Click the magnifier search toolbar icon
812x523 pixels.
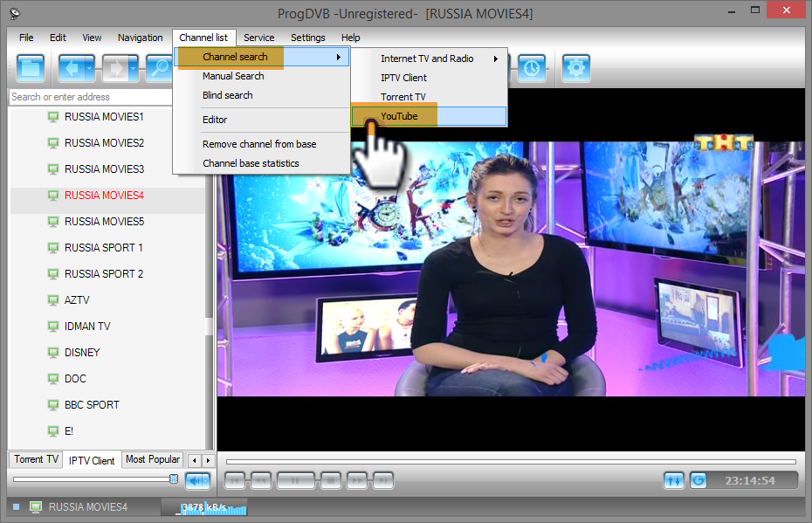(160, 68)
